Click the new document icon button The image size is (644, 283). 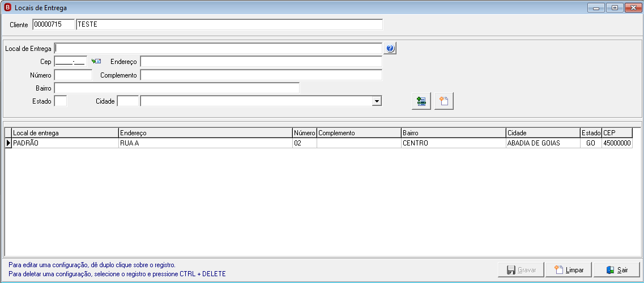pos(444,101)
